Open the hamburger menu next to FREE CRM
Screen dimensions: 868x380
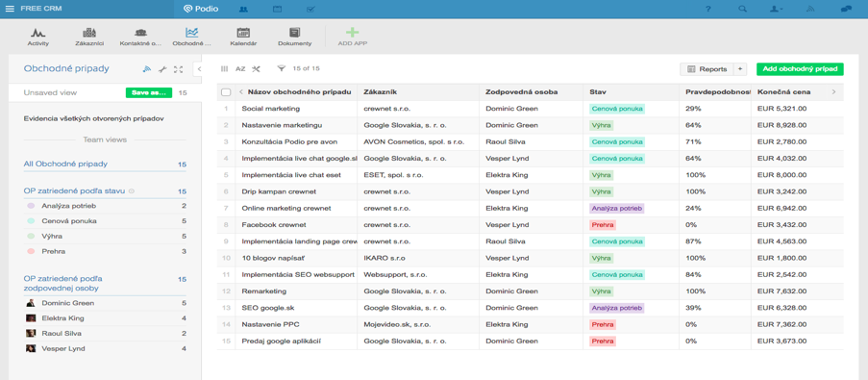coord(10,9)
